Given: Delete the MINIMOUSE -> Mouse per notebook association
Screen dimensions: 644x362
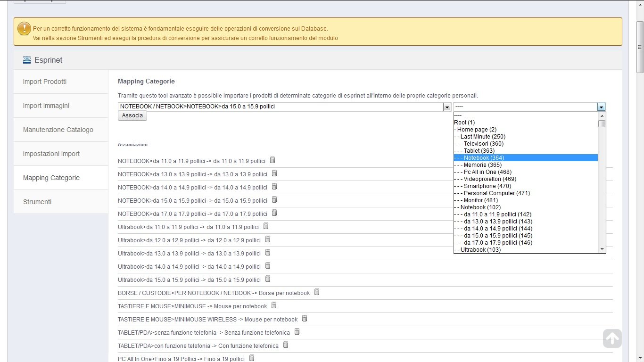Looking at the screenshot, I should [x=274, y=305].
